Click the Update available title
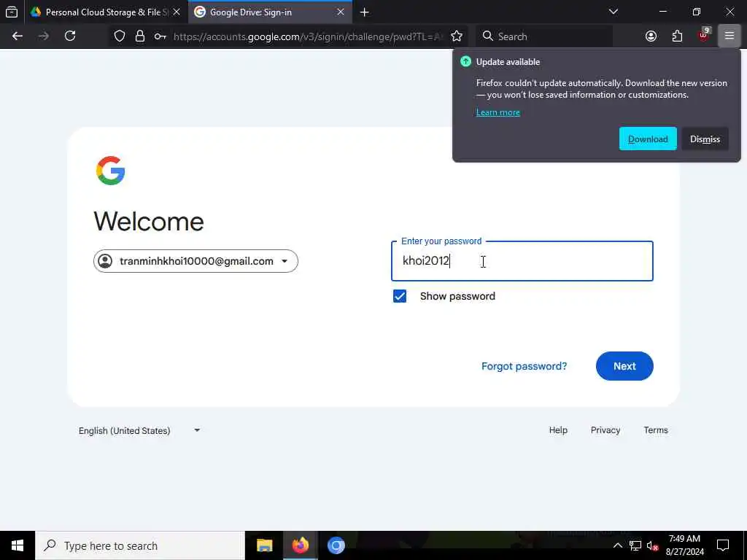This screenshot has height=560, width=747. tap(508, 62)
